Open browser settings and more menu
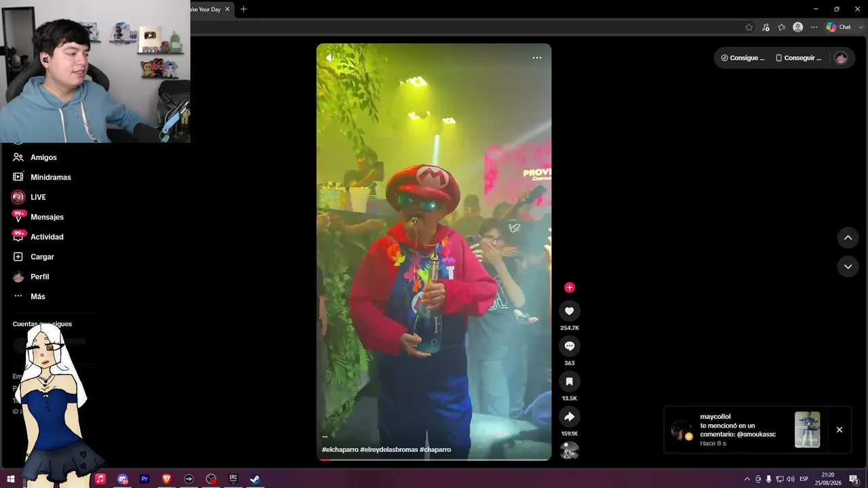Screen dimensions: 868x488 pyautogui.click(x=814, y=27)
